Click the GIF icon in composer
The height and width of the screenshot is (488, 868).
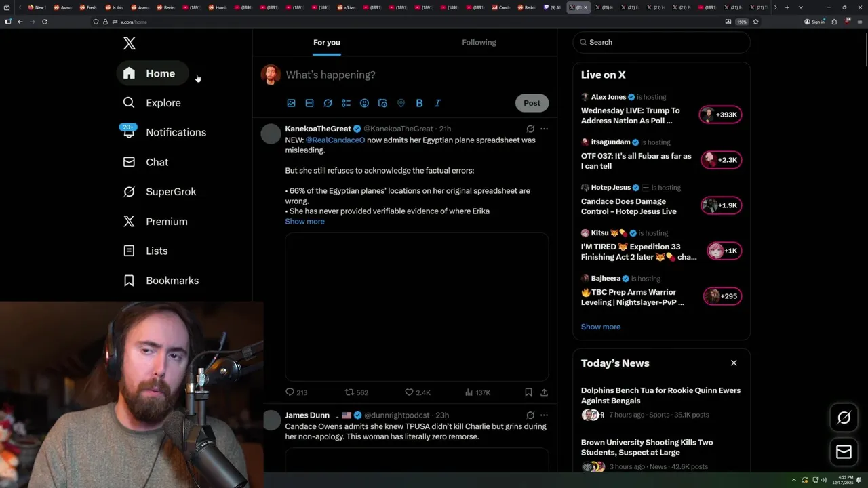[309, 103]
